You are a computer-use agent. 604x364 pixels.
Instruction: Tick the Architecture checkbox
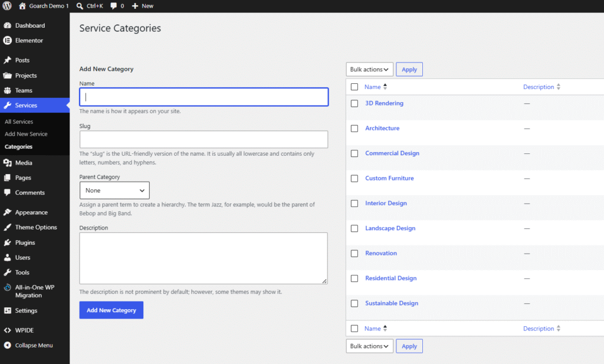(x=354, y=129)
